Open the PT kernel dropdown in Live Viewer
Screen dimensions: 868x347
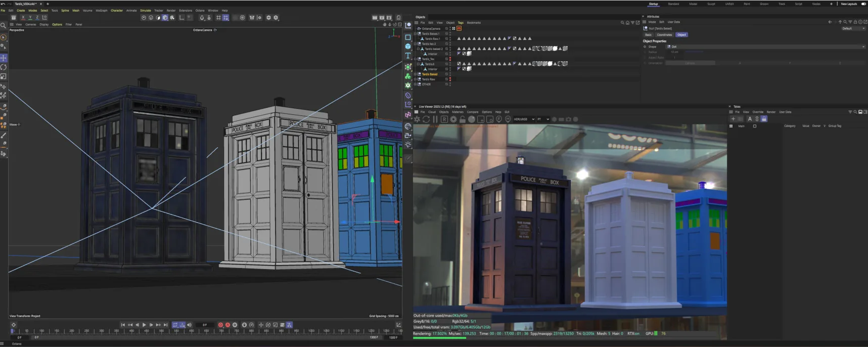543,119
